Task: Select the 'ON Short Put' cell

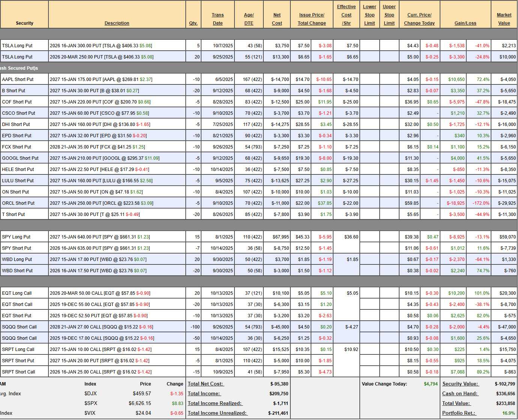Action: [24, 192]
